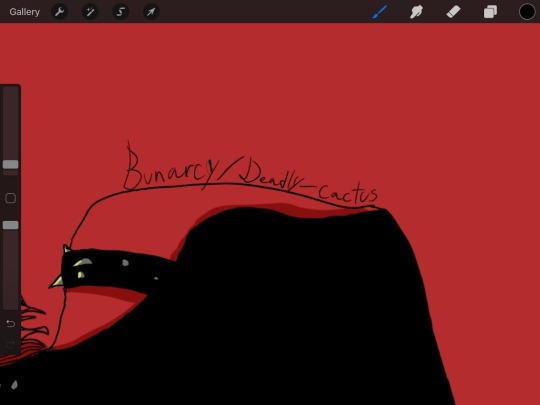Viewport: 540px width, 405px height.
Task: Undo the last stroke
Action: [x=11, y=323]
